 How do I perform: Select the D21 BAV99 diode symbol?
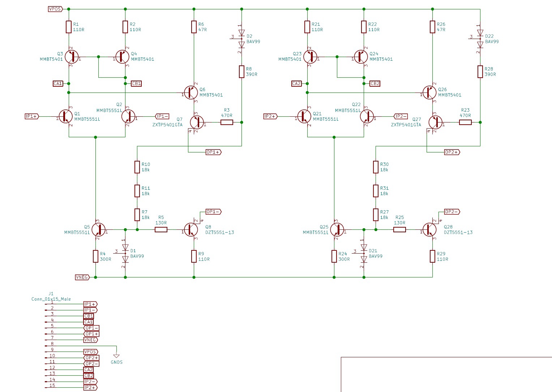(363, 254)
